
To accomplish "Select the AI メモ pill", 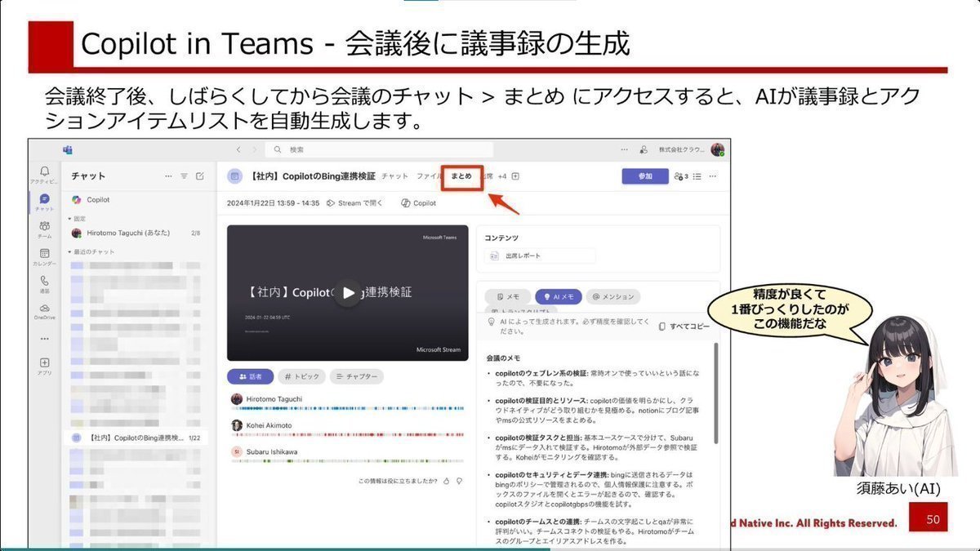I will 559,297.
